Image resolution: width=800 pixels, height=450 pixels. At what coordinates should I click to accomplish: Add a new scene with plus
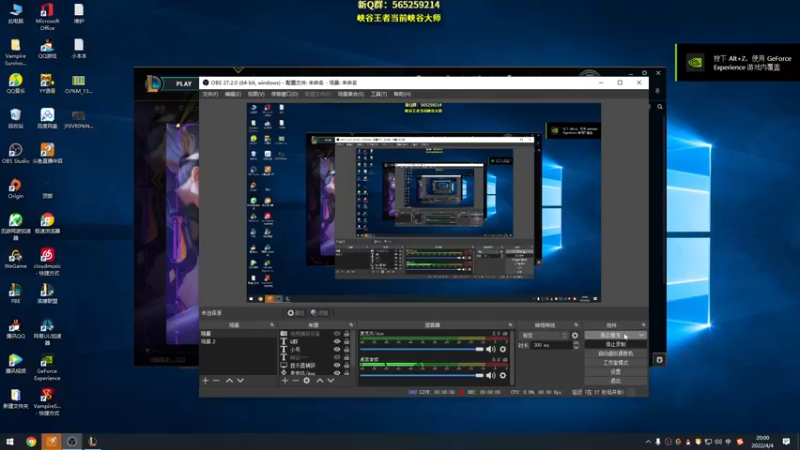coord(205,380)
